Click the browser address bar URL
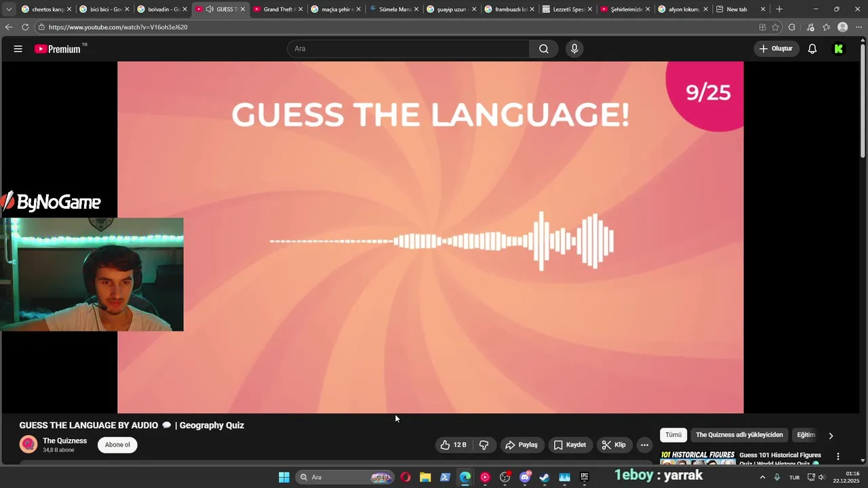This screenshot has width=868, height=488. click(x=118, y=27)
